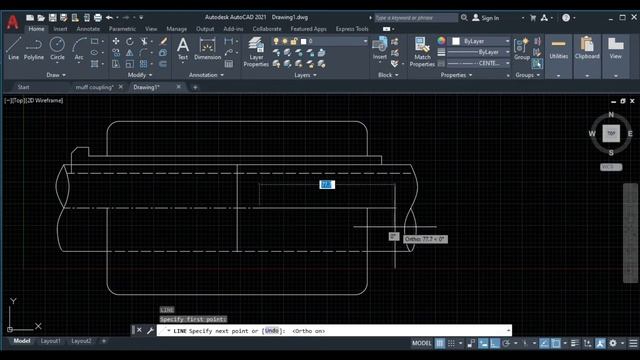Open the Insert ribbon tab
Viewport: 640px width, 360px height.
60,29
